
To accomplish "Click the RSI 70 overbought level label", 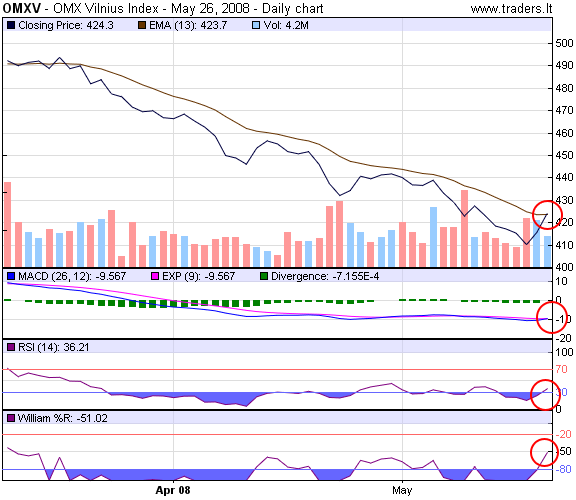I will coord(561,369).
